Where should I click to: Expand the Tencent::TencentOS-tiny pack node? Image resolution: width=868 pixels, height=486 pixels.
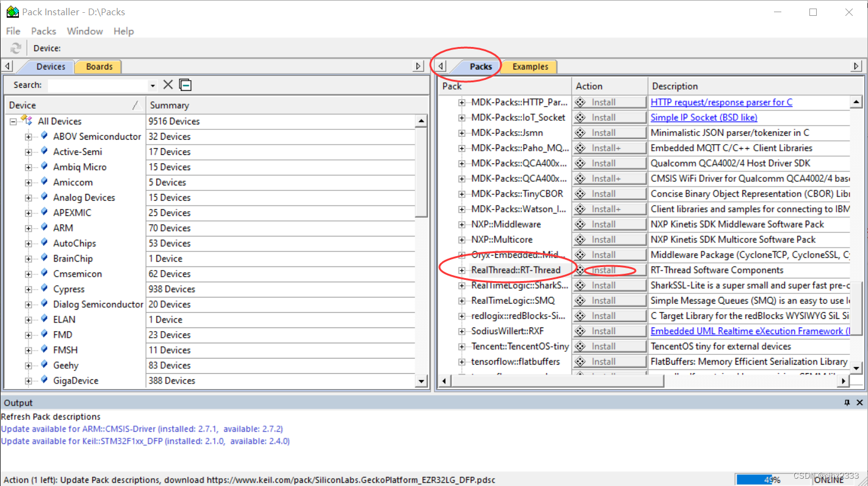click(462, 346)
